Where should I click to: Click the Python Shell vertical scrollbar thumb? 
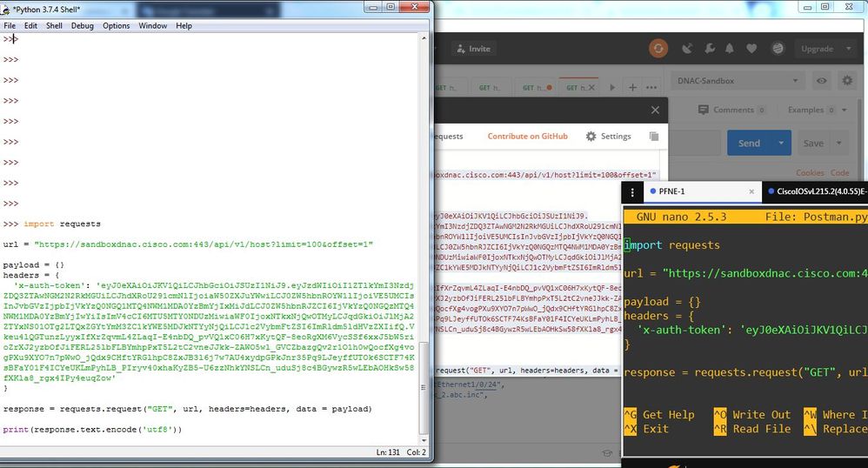point(424,388)
